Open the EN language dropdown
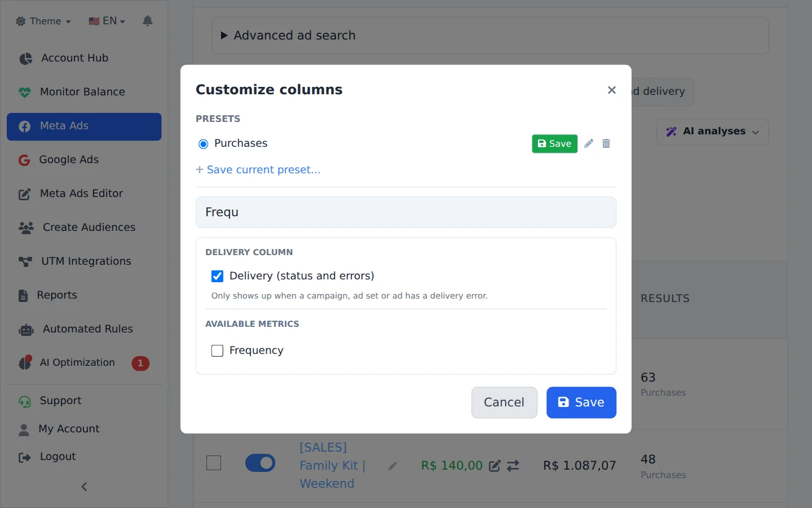The height and width of the screenshot is (508, 812). pyautogui.click(x=107, y=21)
